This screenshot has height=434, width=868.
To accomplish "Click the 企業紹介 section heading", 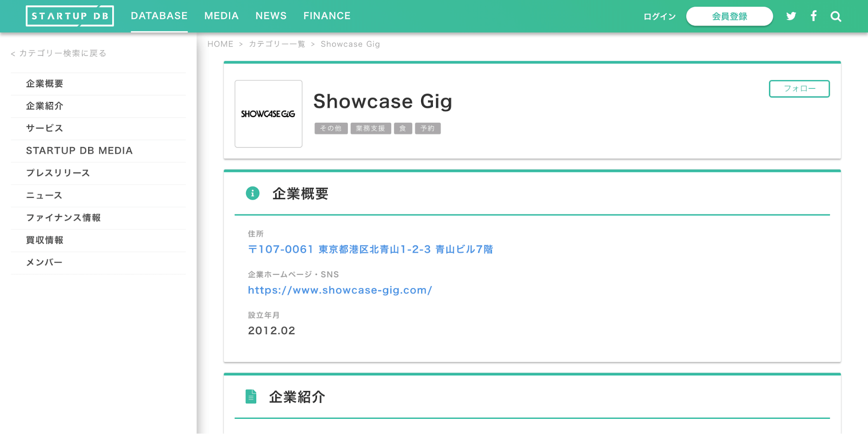I will coord(297,397).
